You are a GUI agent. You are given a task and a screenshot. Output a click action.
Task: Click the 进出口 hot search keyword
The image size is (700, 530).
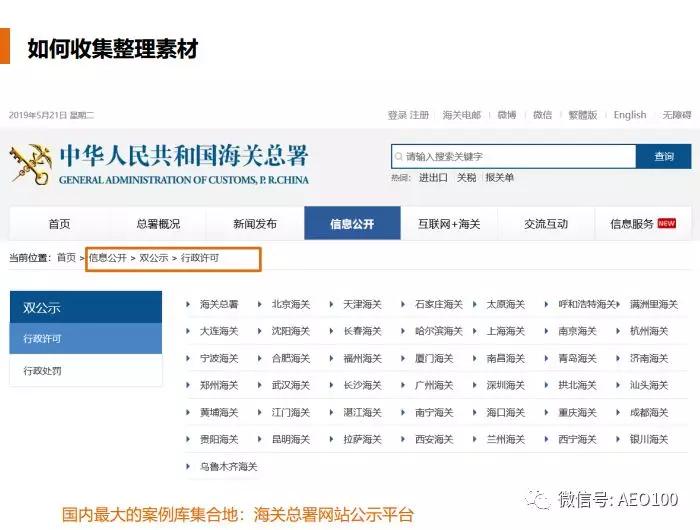click(433, 178)
